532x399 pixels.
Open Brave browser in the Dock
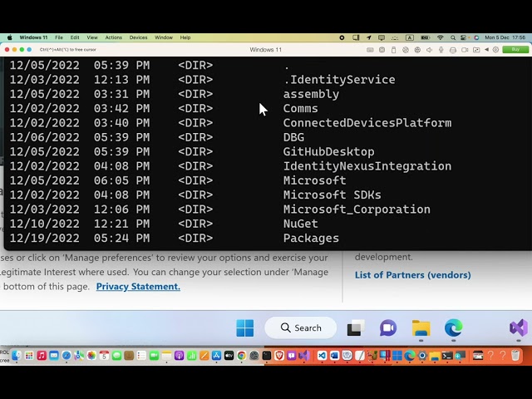click(x=279, y=355)
